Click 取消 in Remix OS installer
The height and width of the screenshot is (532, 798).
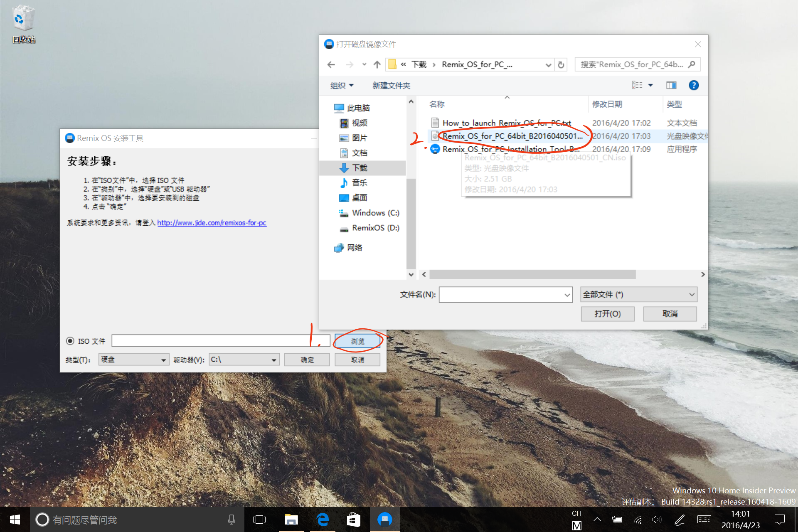pos(357,360)
